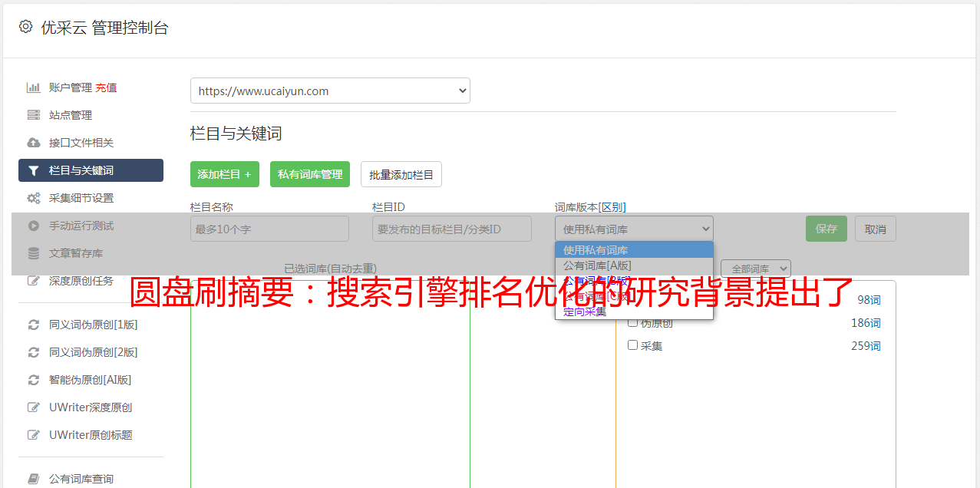Click the refresh icon for 智能伪原创[AI版]
980x488 pixels.
(33, 380)
